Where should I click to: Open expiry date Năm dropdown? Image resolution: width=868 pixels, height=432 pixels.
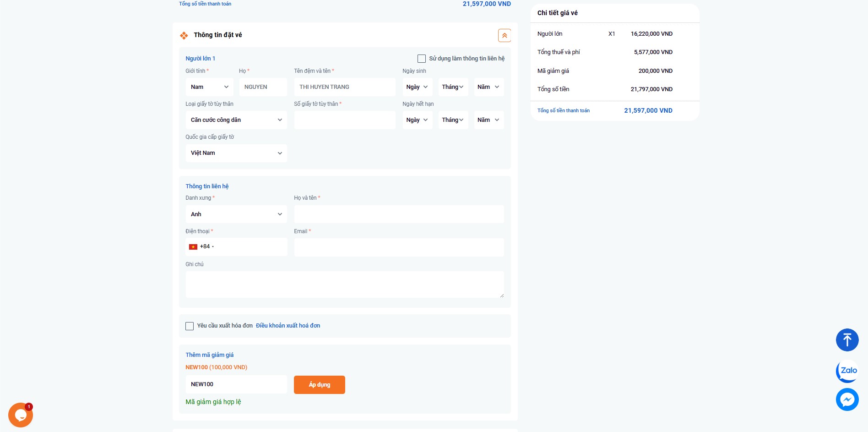pyautogui.click(x=488, y=120)
